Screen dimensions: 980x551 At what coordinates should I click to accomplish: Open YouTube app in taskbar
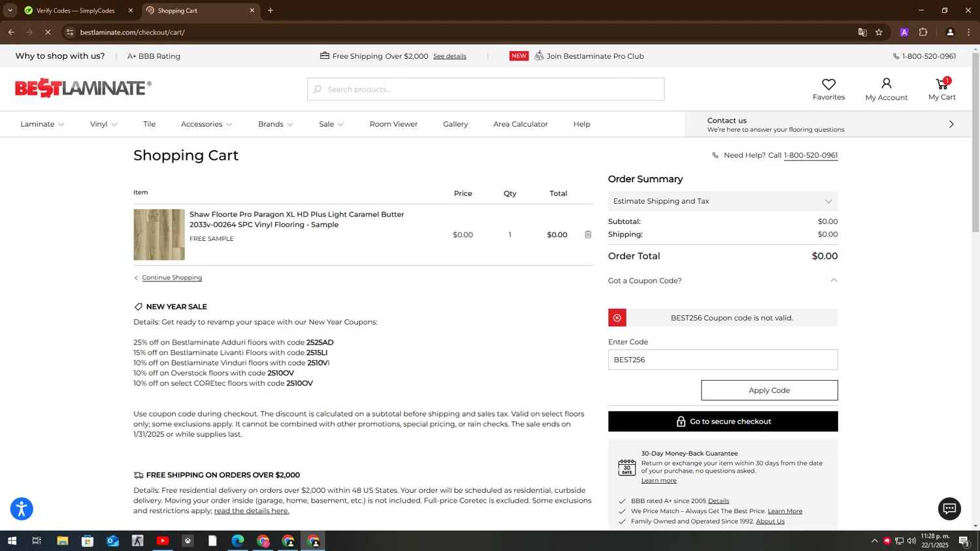(x=163, y=541)
